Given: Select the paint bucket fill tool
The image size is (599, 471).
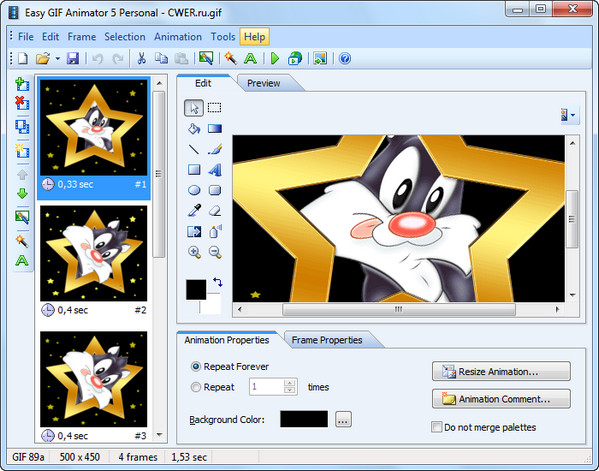Looking at the screenshot, I should point(194,129).
